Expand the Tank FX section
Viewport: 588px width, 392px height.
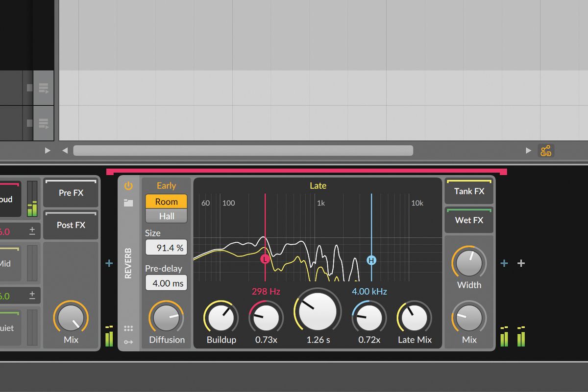(468, 191)
